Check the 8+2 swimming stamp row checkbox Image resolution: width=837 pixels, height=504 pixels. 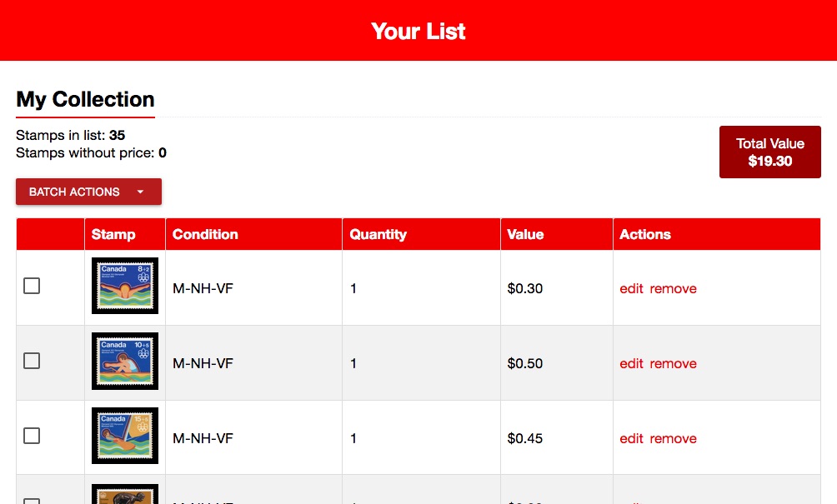pos(32,286)
